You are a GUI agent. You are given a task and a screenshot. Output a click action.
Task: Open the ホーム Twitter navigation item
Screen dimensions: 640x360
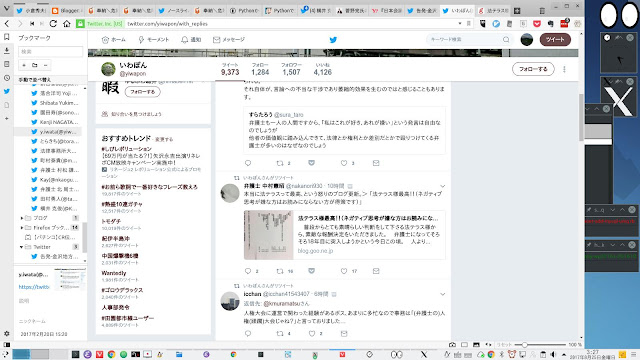pyautogui.click(x=113, y=40)
